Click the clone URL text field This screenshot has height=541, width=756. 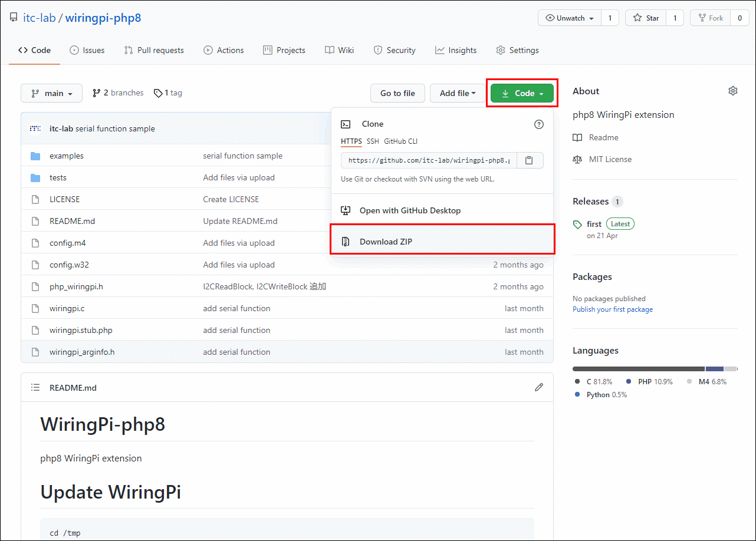[429, 160]
